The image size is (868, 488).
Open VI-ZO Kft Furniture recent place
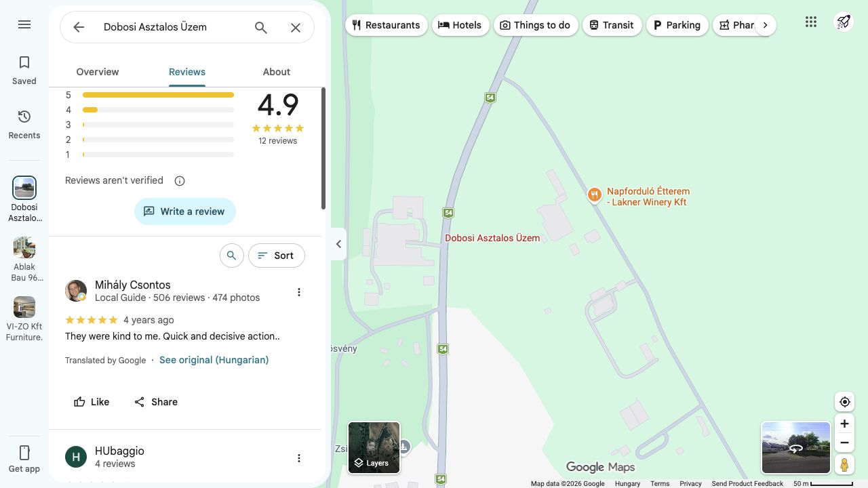coord(24,319)
